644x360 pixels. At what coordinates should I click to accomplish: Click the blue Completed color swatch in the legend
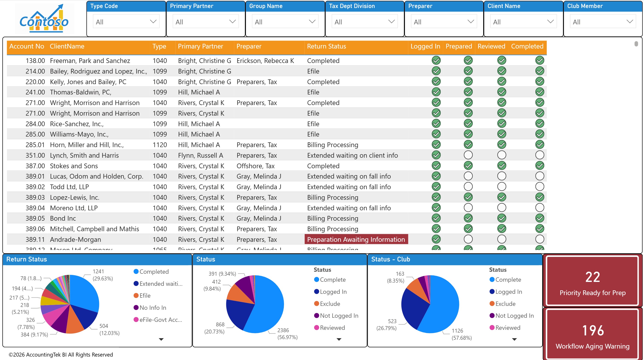[x=136, y=272]
